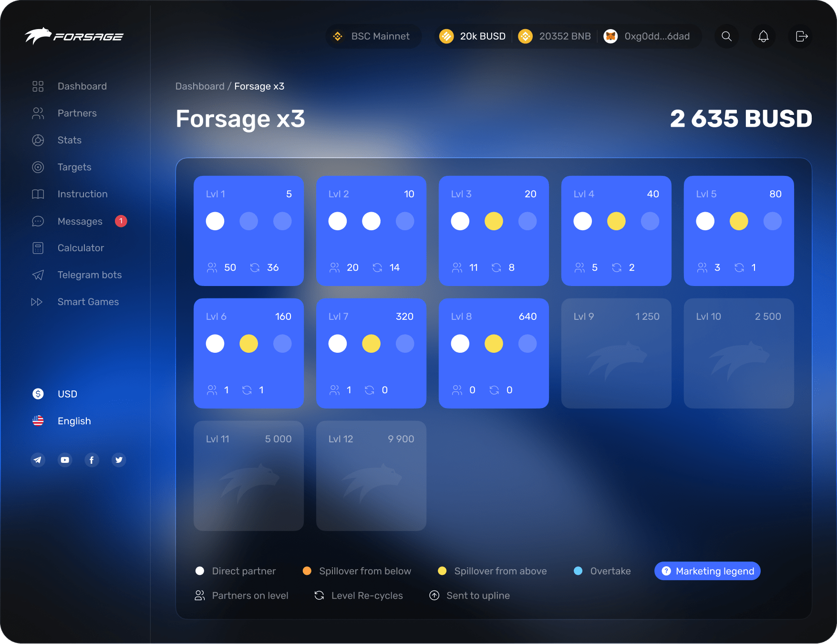Click yellow spillover circle in Lvl 3
This screenshot has height=644, width=837.
click(494, 221)
